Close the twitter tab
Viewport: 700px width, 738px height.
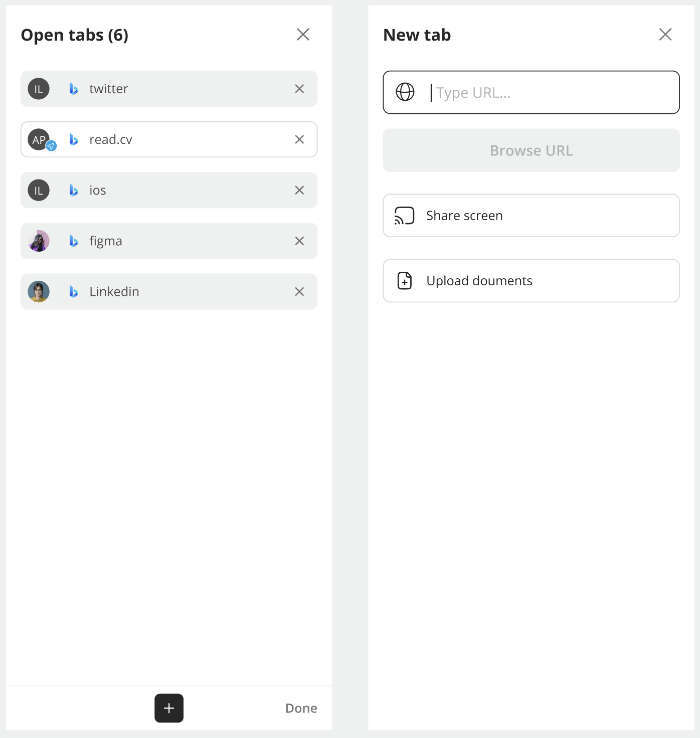click(299, 89)
